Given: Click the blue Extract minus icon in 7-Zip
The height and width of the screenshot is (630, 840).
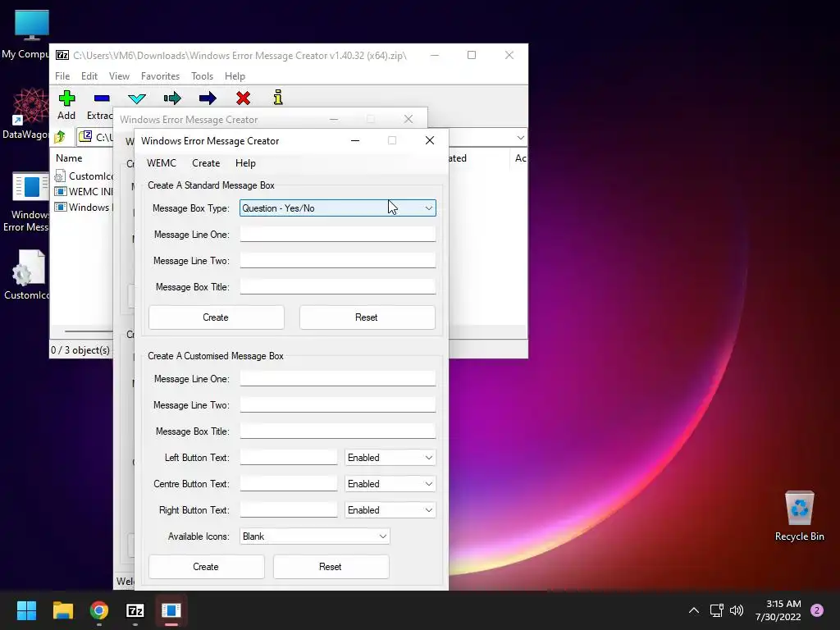Looking at the screenshot, I should pos(102,98).
